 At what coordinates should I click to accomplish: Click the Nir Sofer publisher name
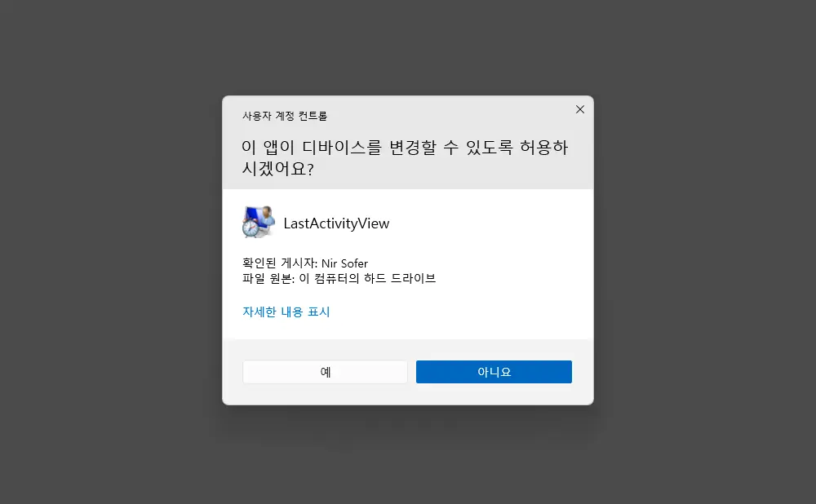tap(344, 263)
